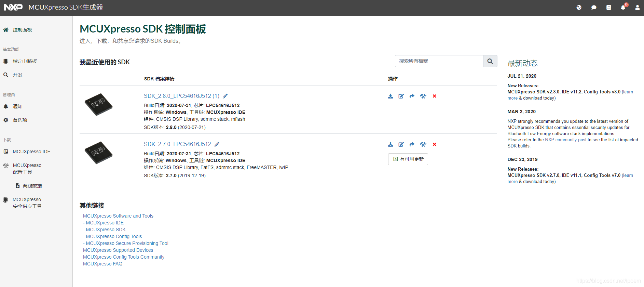Open MCUXpresso Supported Devices link
Image resolution: width=644 pixels, height=287 pixels.
pos(118,250)
